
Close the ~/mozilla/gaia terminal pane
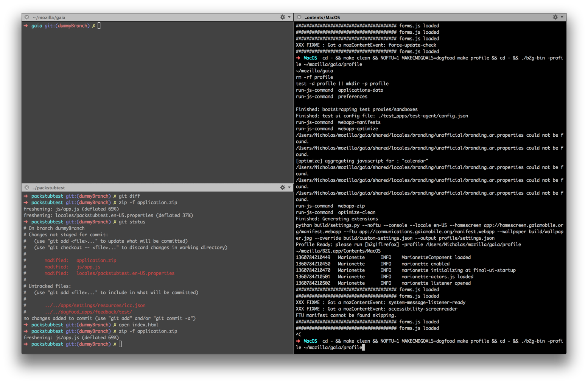pos(26,17)
